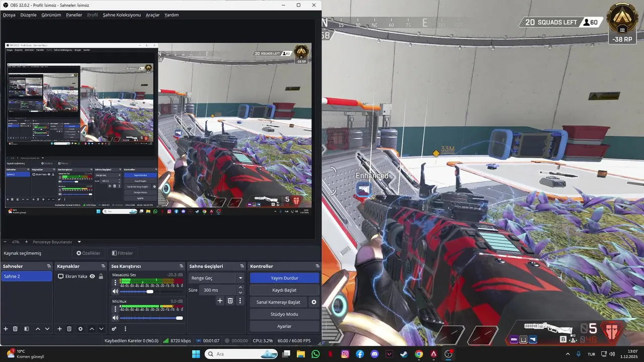
Task: Open Steam from the taskbar
Action: pos(404,354)
